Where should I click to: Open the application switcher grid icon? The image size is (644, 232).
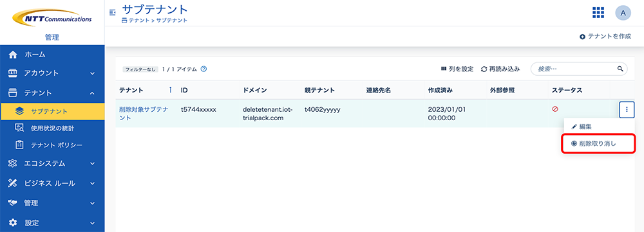click(598, 13)
